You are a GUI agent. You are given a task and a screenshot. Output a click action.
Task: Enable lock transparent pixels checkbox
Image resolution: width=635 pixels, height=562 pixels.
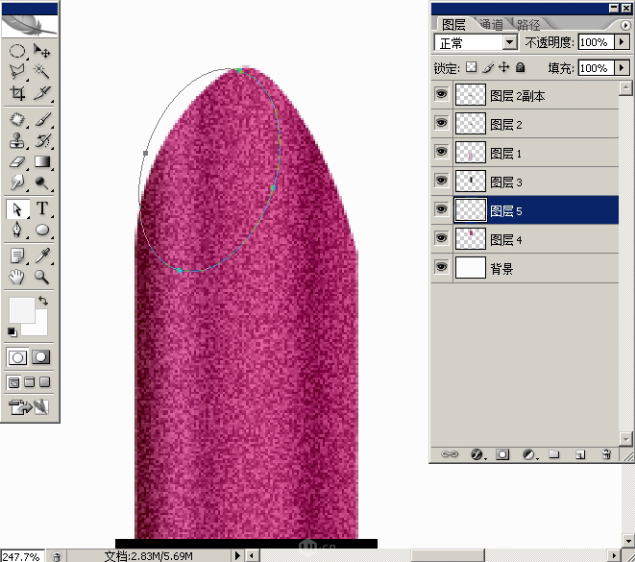coord(472,68)
